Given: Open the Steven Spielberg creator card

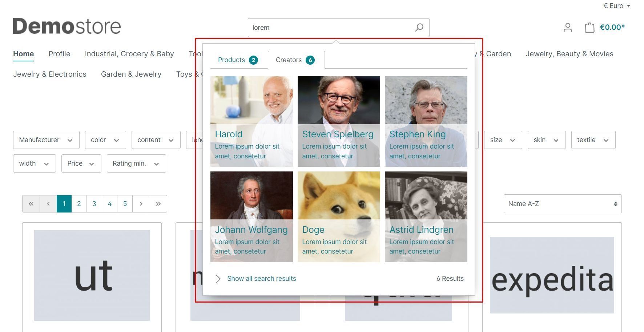Looking at the screenshot, I should click(x=339, y=121).
